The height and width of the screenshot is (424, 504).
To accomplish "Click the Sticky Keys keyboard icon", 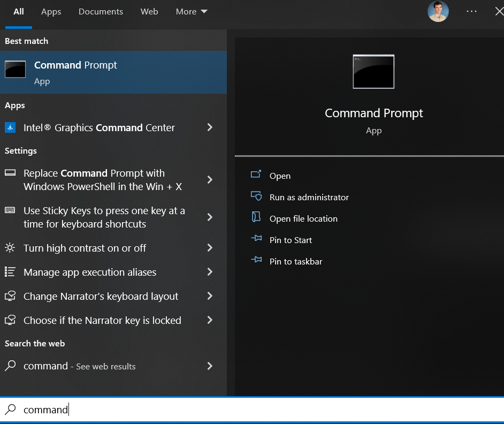I will [x=10, y=210].
